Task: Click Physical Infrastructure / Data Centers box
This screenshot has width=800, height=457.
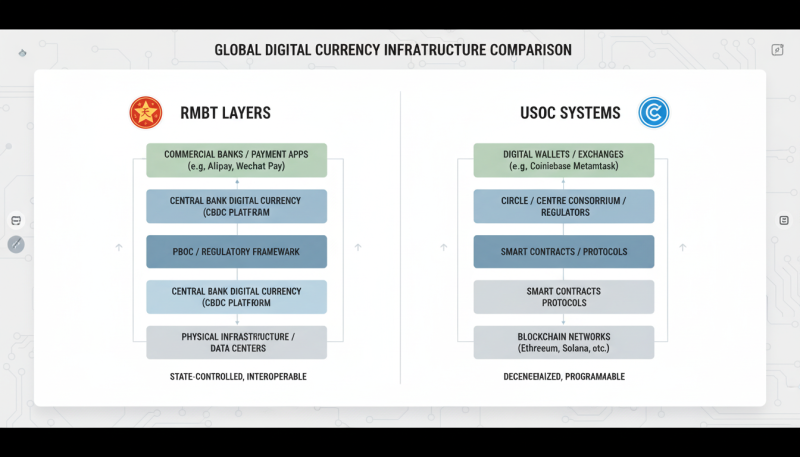Action: (236, 342)
